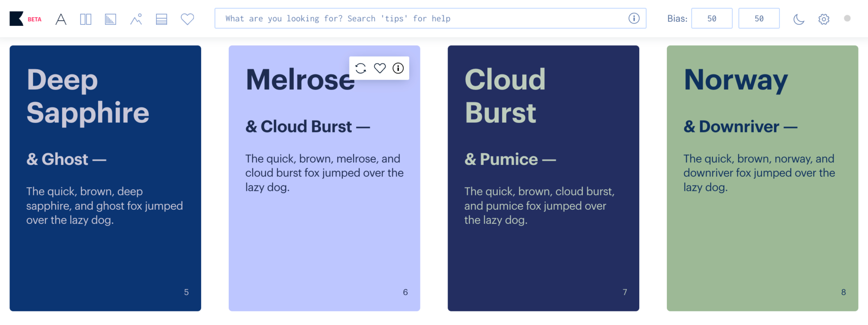This screenshot has height=325, width=868.
Task: Open the image mountain view icon
Action: coord(136,19)
